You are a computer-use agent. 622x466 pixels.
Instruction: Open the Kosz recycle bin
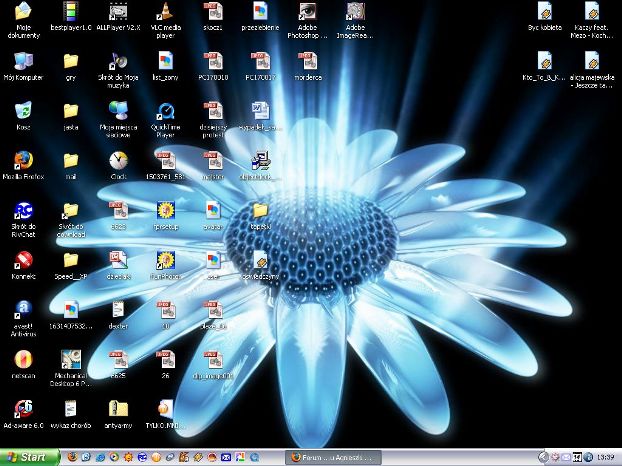[23, 110]
